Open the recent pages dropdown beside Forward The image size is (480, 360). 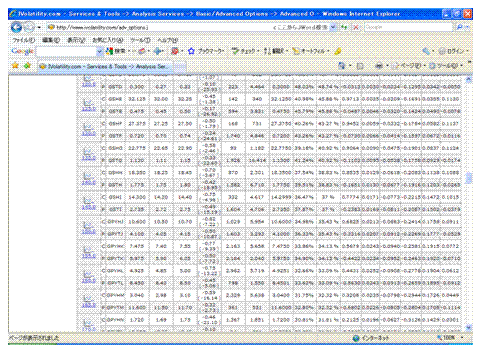(39, 27)
